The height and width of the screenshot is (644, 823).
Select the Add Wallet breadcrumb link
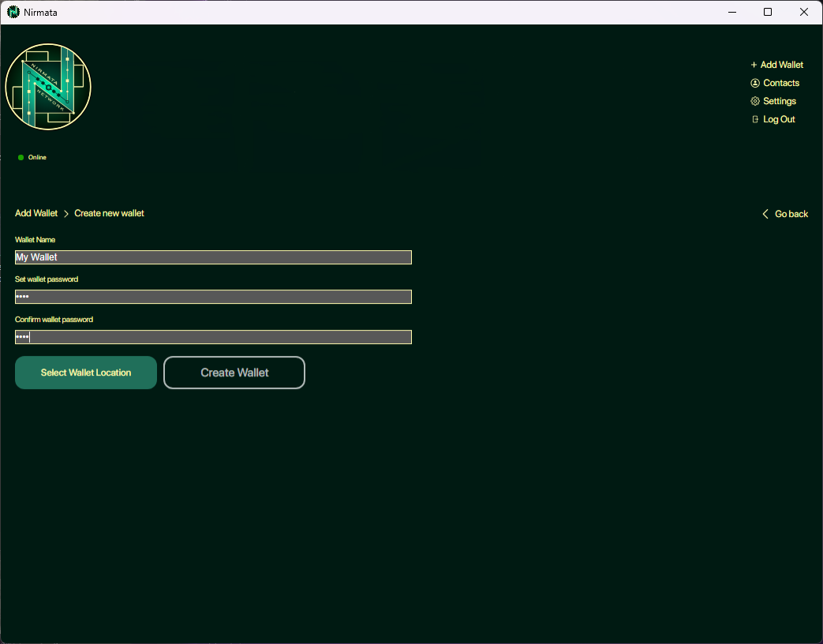coord(36,213)
